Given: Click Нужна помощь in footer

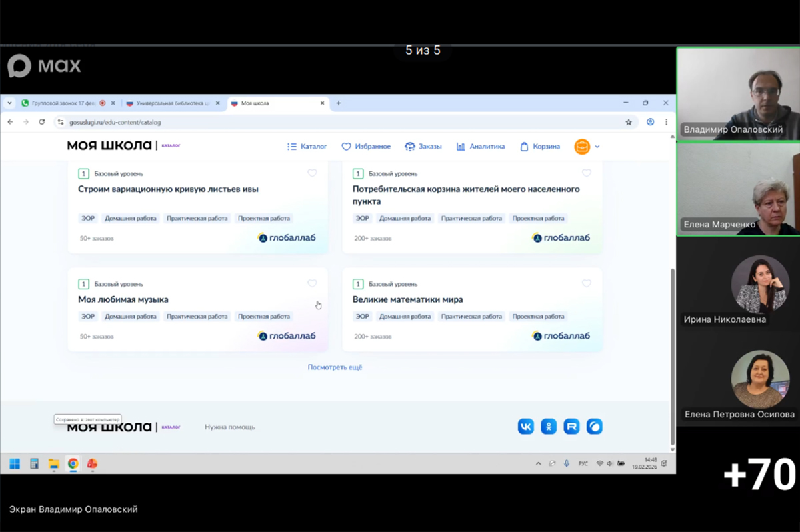Looking at the screenshot, I should 229,427.
